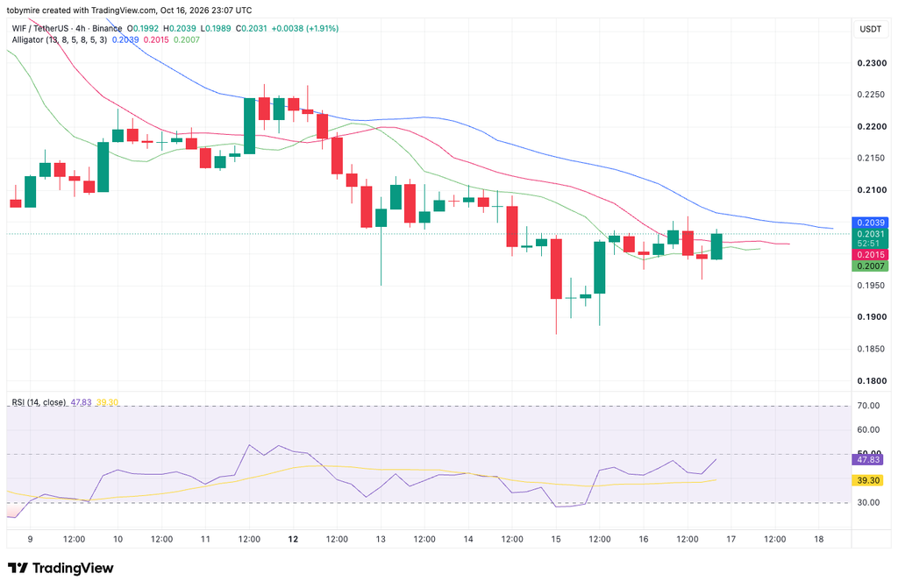This screenshot has height=588, width=898.
Task: Click the red 0.2015 price axis label
Action: coord(870,255)
